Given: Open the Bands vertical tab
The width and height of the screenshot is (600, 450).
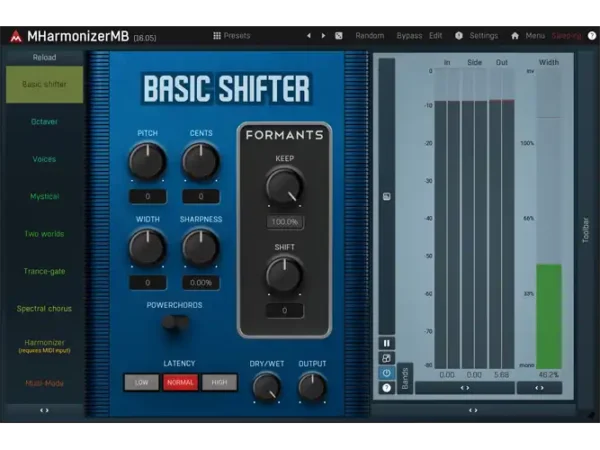Looking at the screenshot, I should [405, 378].
